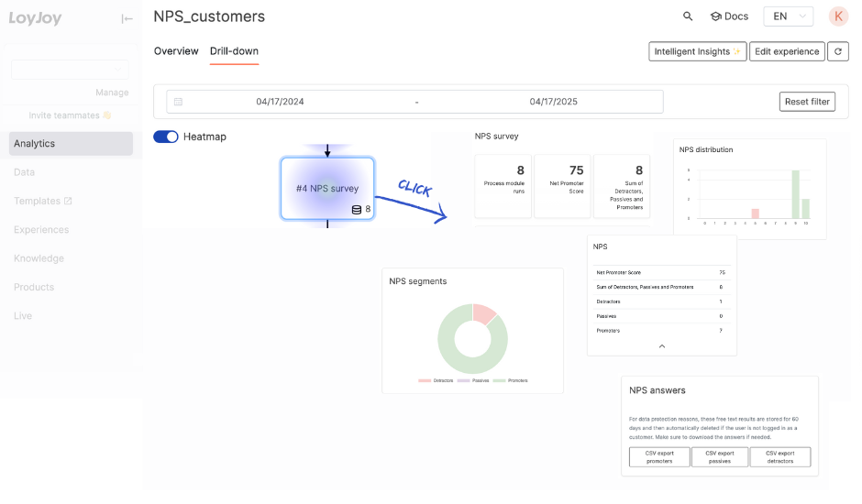Click the start date 04/17/2024 field
This screenshot has width=862, height=504.
pos(280,102)
